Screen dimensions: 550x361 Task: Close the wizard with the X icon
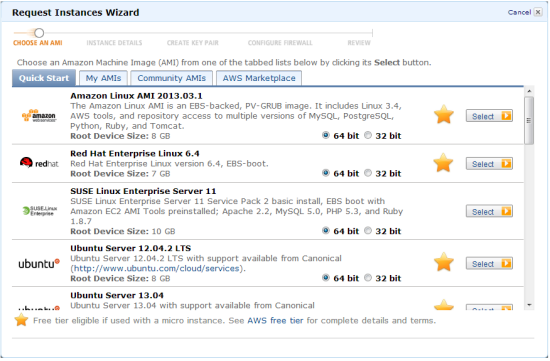pos(538,12)
